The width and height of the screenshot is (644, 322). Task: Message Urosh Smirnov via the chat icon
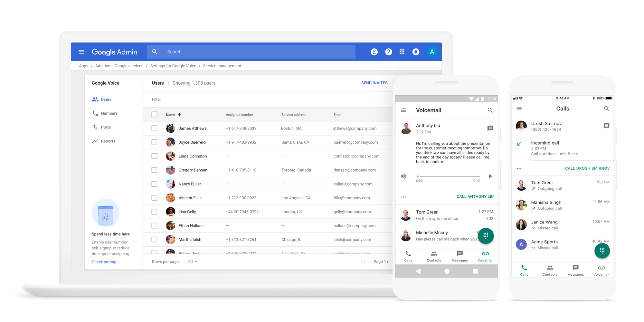[x=606, y=126]
